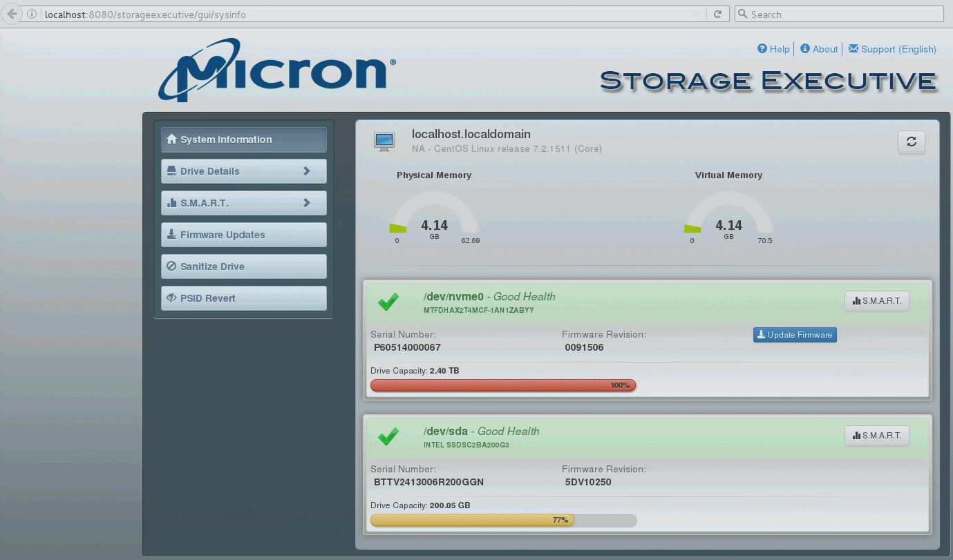Click the Support envelope icon

(x=853, y=48)
